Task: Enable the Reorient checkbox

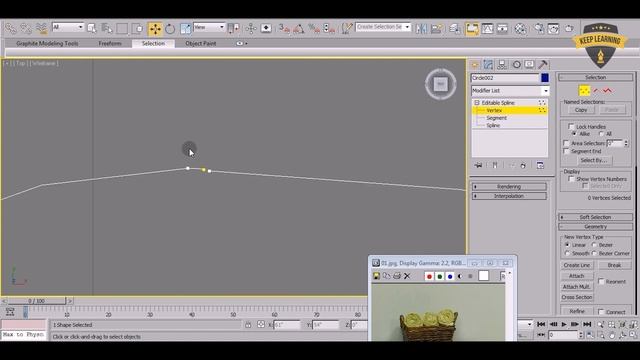Action: (x=601, y=281)
